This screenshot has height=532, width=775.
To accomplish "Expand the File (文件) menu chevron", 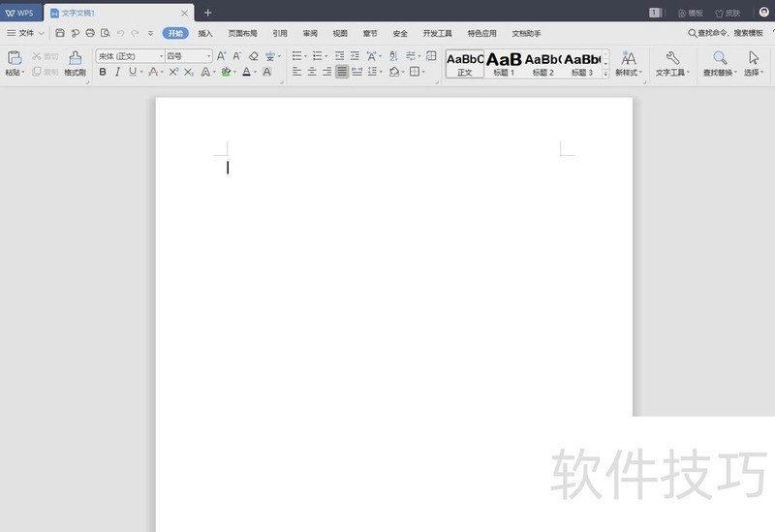I will (x=42, y=33).
